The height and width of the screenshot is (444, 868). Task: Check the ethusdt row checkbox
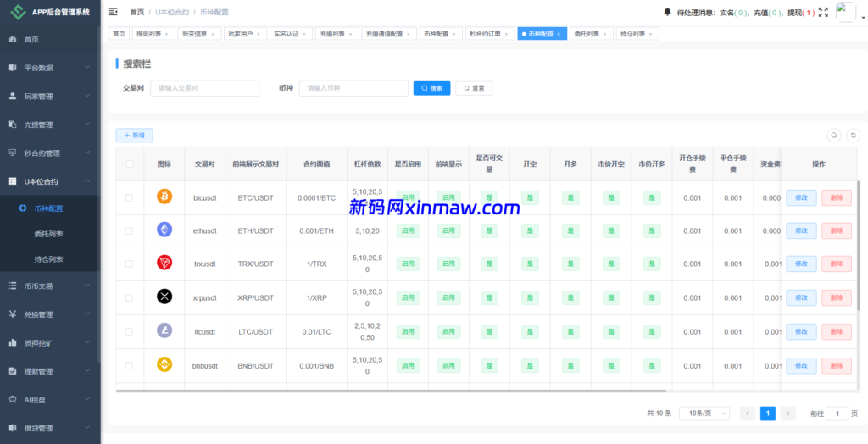129,230
